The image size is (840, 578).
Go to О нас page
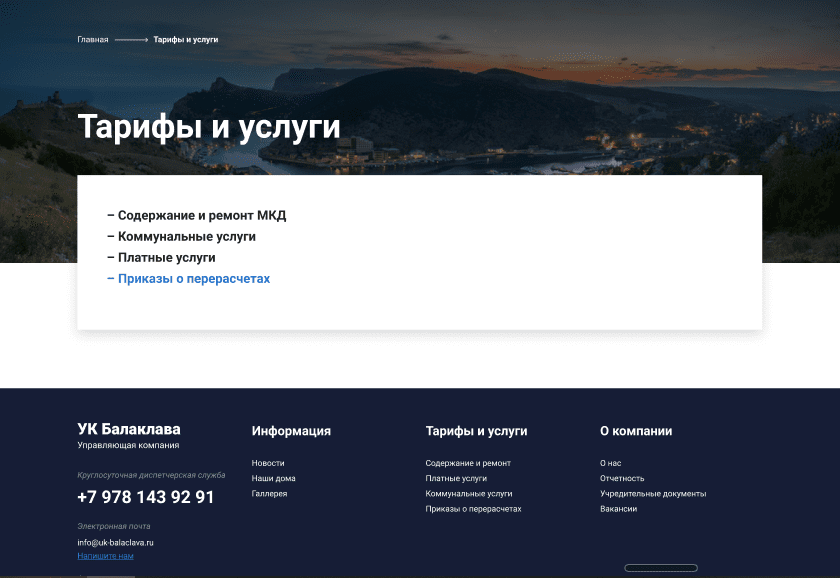coord(610,463)
